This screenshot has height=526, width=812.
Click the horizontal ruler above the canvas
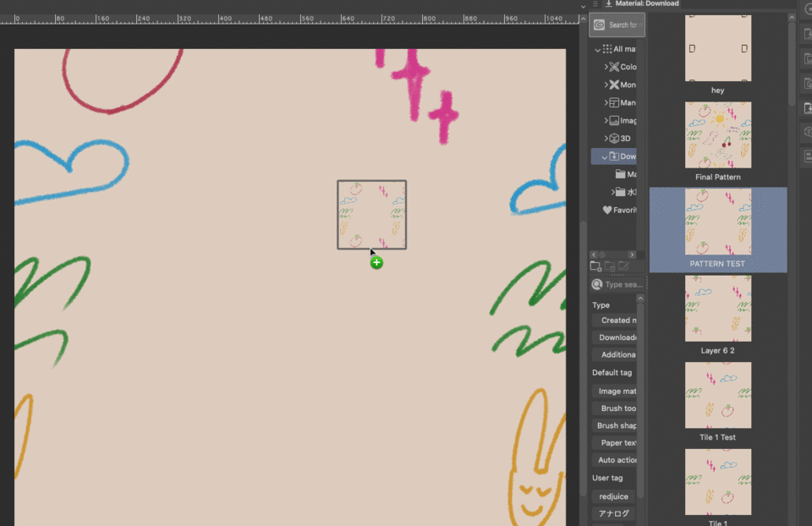[x=289, y=19]
